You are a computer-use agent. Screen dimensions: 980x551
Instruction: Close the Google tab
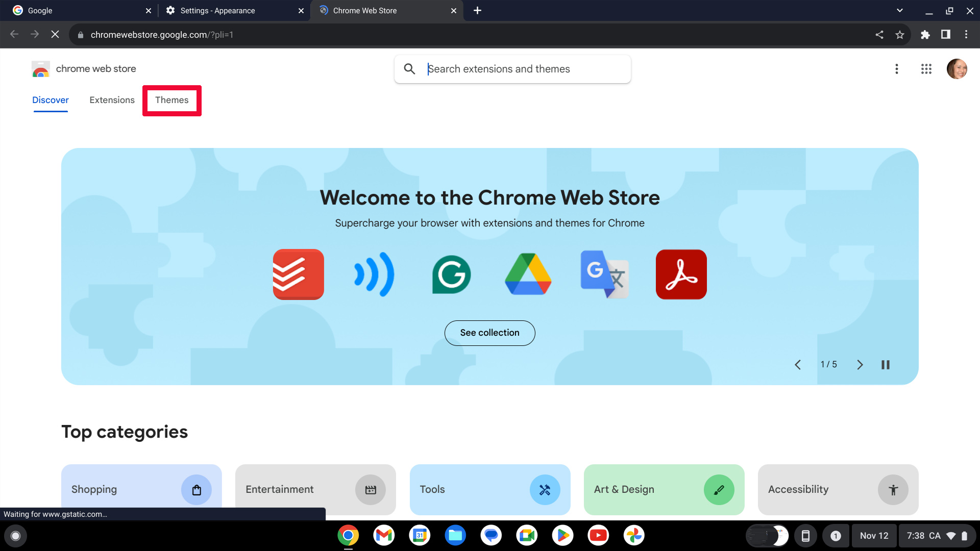[x=149, y=10]
